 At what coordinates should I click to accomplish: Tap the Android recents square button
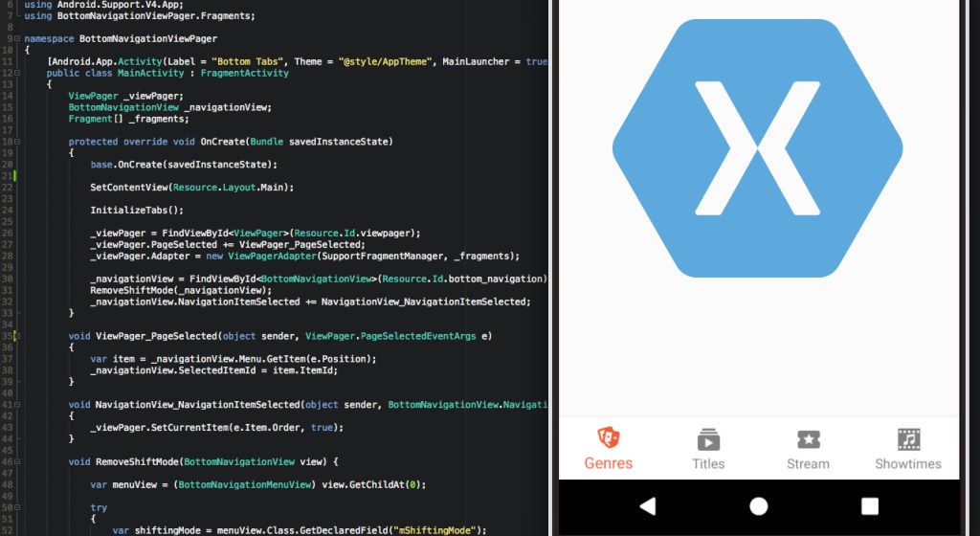coord(869,506)
